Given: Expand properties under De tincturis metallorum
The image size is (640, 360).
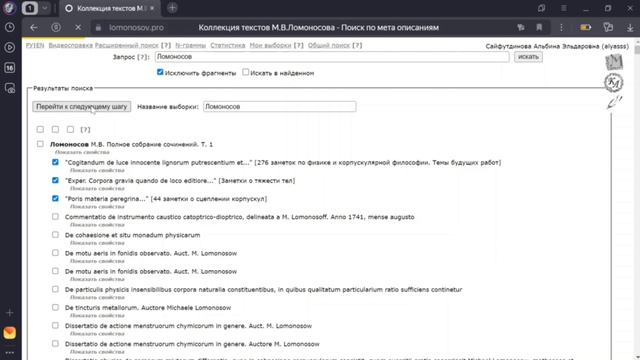Looking at the screenshot, I should (97, 316).
